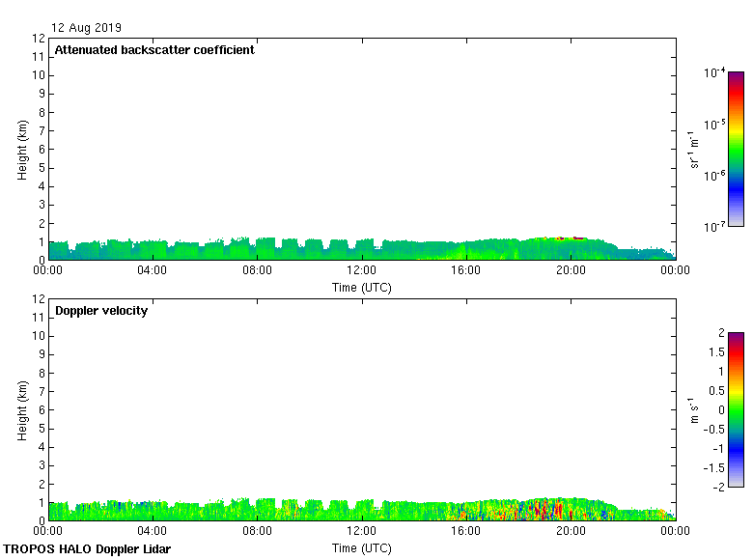753x560 pixels.
Task: Click the "m s⁻¹" Doppler colorbar unit label
Action: point(693,410)
